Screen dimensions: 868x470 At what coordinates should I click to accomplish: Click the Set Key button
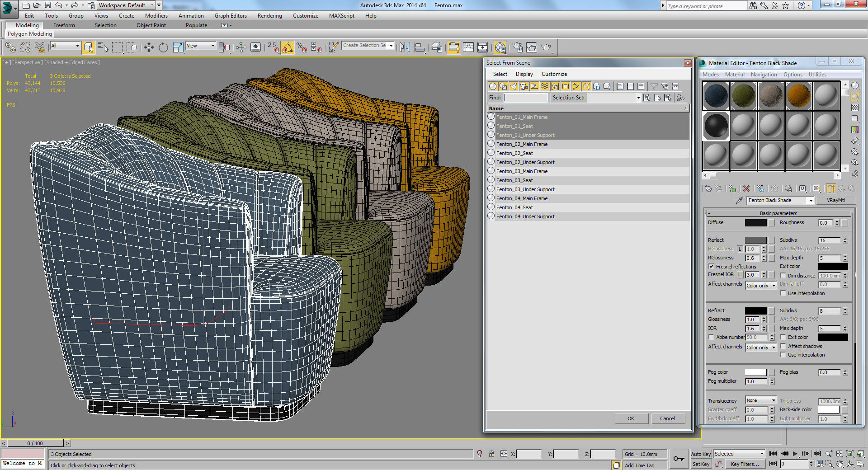tap(701, 464)
